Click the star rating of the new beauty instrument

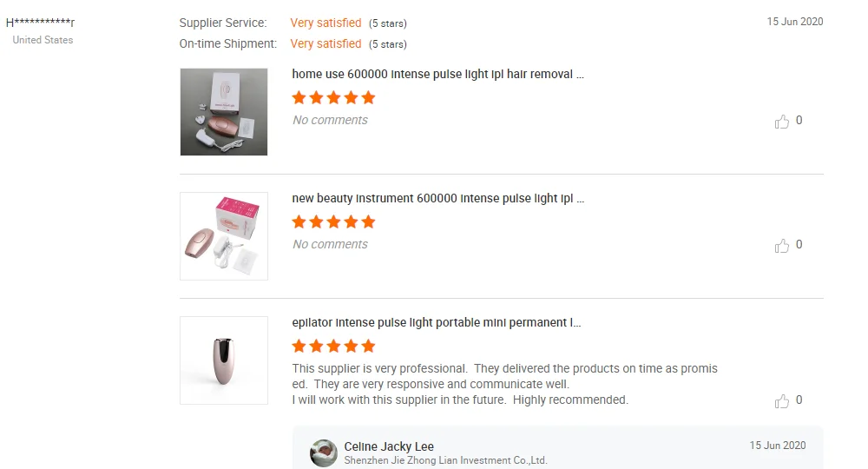(333, 222)
